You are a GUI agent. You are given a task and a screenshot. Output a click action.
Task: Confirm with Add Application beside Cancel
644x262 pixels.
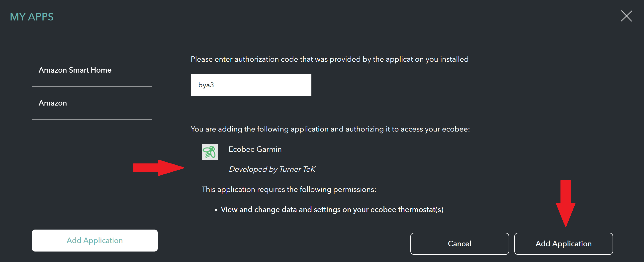click(x=563, y=244)
